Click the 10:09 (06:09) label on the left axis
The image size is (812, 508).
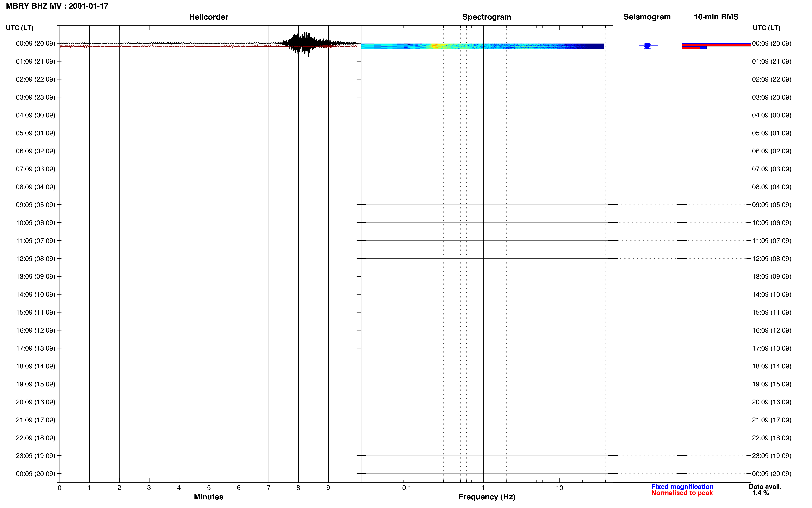[x=36, y=223]
